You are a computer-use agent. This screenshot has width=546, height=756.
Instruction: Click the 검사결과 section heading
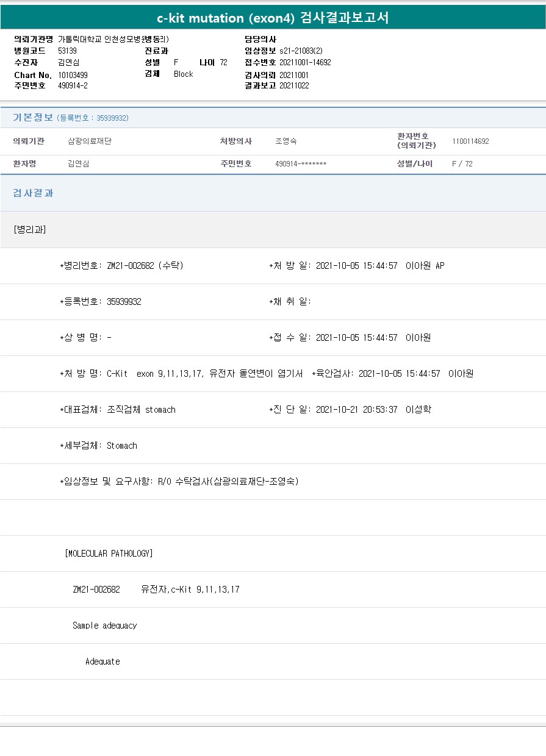[x=33, y=193]
